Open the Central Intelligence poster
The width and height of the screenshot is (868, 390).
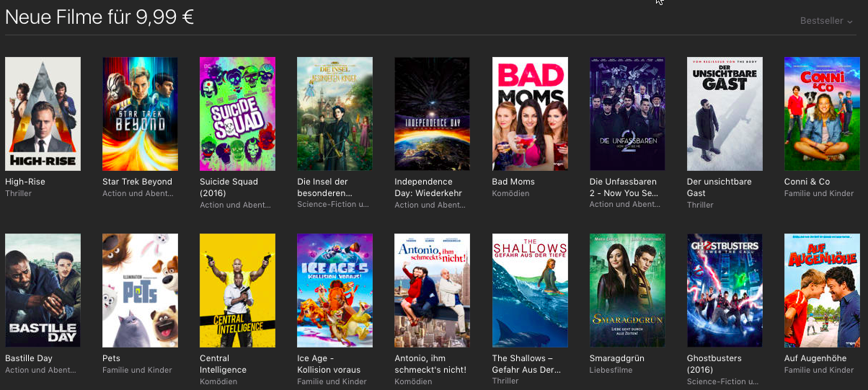[x=237, y=291]
